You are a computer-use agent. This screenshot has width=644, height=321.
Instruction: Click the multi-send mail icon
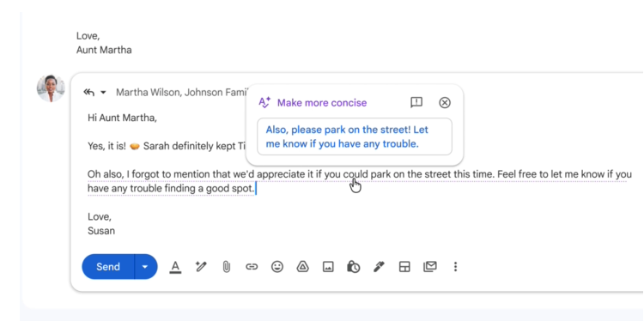[429, 267]
